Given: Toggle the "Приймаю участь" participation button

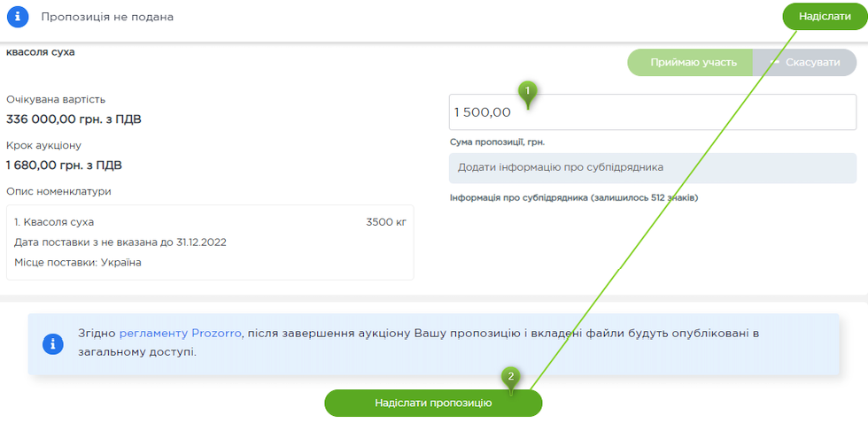Looking at the screenshot, I should click(692, 63).
